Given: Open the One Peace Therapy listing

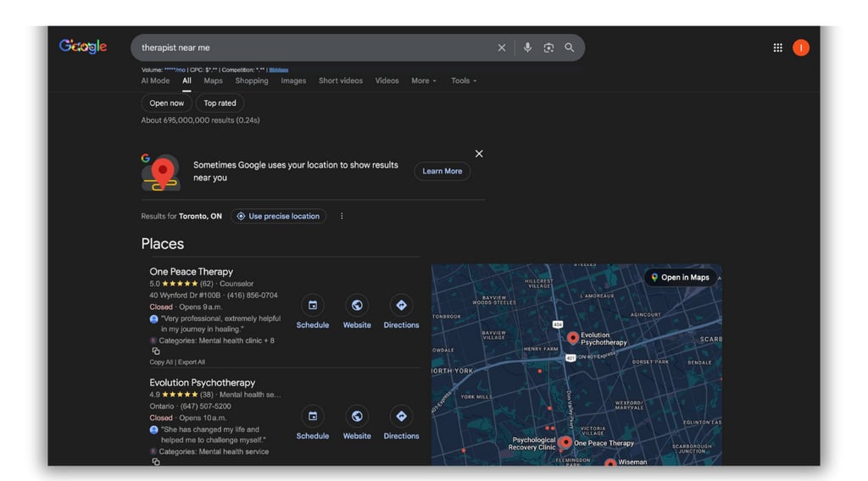Looking at the screenshot, I should pyautogui.click(x=191, y=272).
